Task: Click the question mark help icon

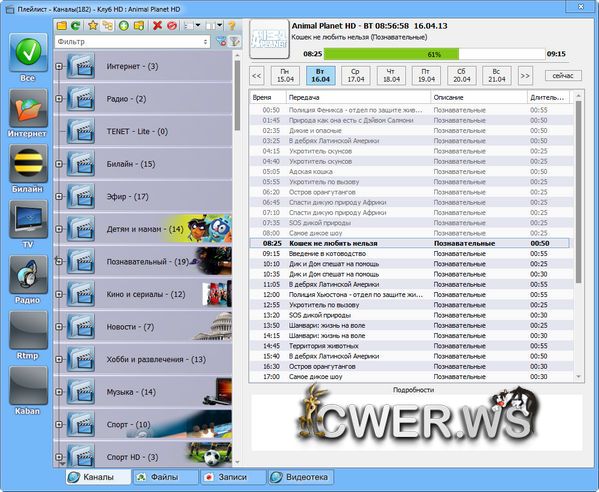Action: pos(232,26)
